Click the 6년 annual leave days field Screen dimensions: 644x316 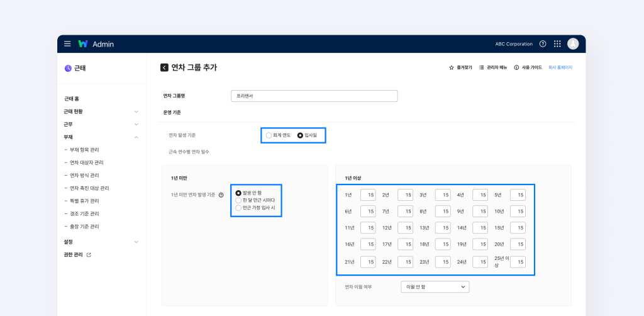coord(368,212)
